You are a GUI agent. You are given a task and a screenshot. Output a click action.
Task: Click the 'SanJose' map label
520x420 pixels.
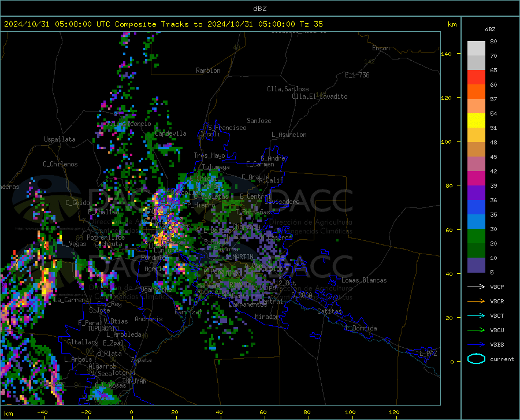pyautogui.click(x=259, y=121)
